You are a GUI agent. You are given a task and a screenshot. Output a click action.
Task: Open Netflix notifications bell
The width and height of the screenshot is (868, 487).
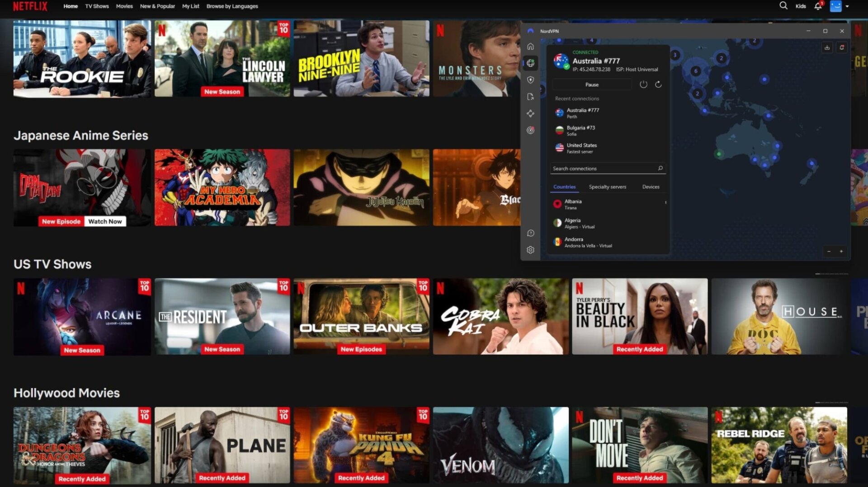pyautogui.click(x=818, y=6)
